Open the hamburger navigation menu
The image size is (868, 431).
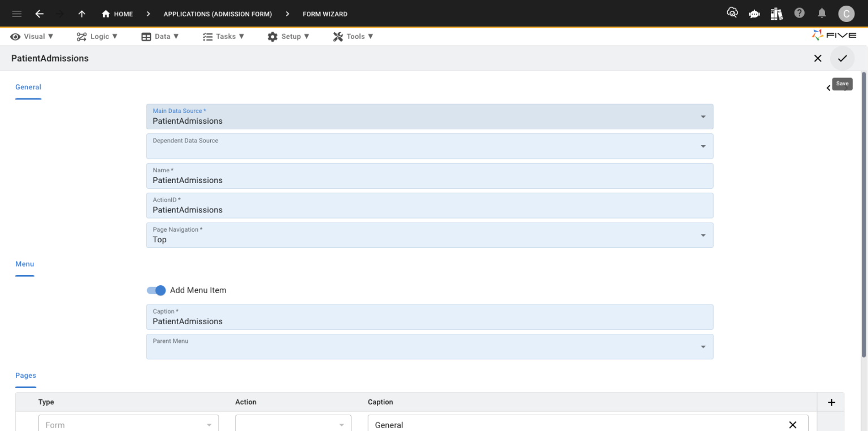pos(17,14)
